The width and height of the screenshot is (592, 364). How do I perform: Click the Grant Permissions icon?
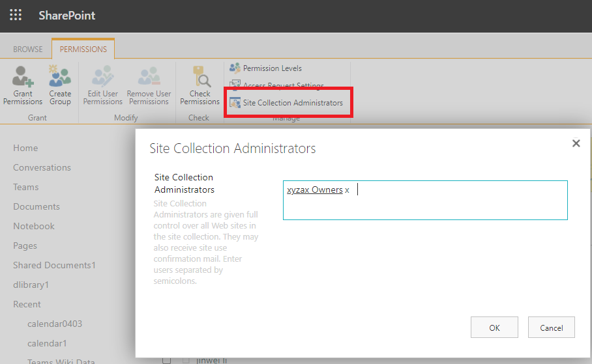(23, 76)
